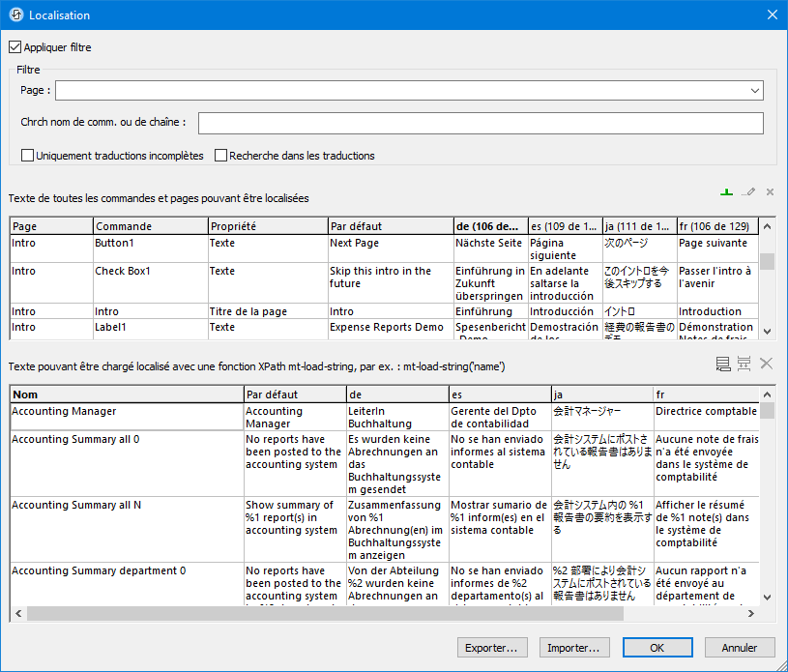Image resolution: width=788 pixels, height=672 pixels.
Task: Enable Uniquement traductions incomplètes checkbox
Action: tap(27, 155)
